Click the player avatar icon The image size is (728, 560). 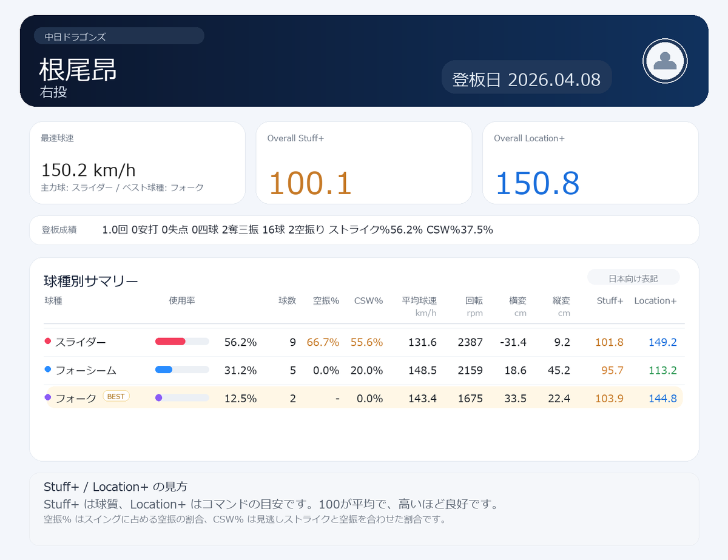click(x=665, y=61)
